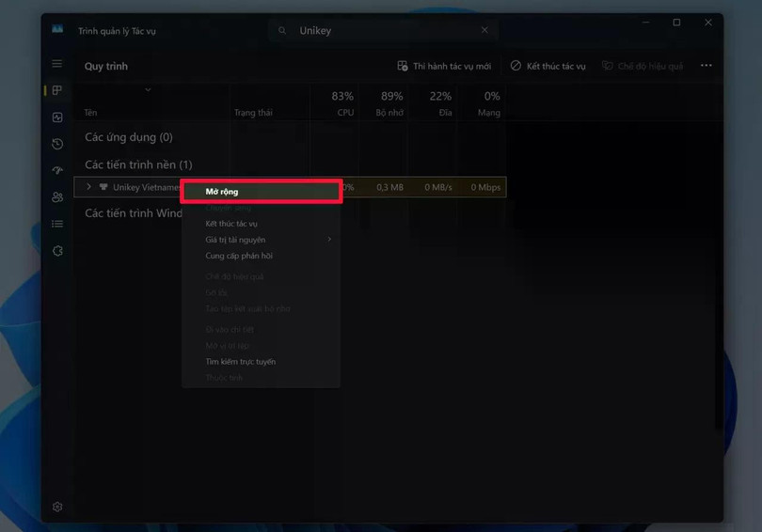Click Thi hành tác vụ mới button
The height and width of the screenshot is (532, 762).
pyautogui.click(x=444, y=67)
